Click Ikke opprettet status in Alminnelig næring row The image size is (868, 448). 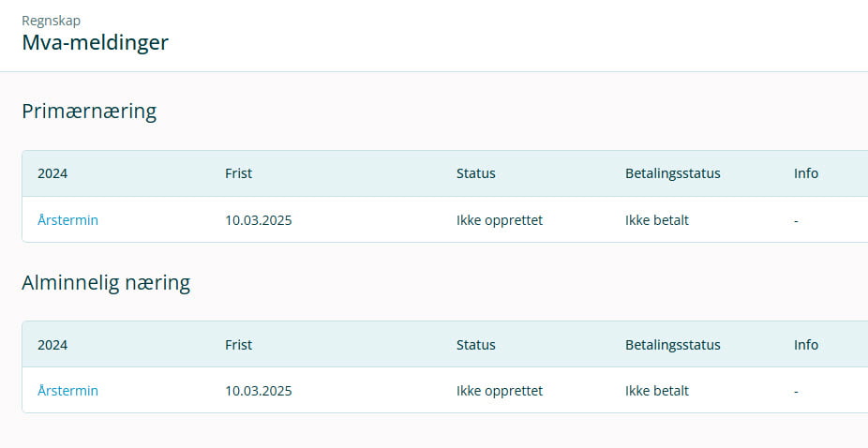499,391
